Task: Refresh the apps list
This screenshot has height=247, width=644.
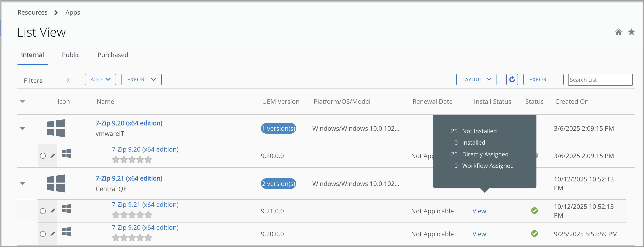Action: click(x=512, y=79)
